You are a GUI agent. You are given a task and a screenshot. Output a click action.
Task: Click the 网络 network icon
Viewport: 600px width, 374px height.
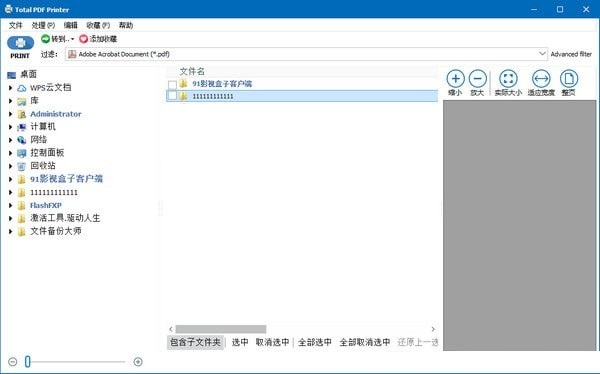click(x=22, y=140)
